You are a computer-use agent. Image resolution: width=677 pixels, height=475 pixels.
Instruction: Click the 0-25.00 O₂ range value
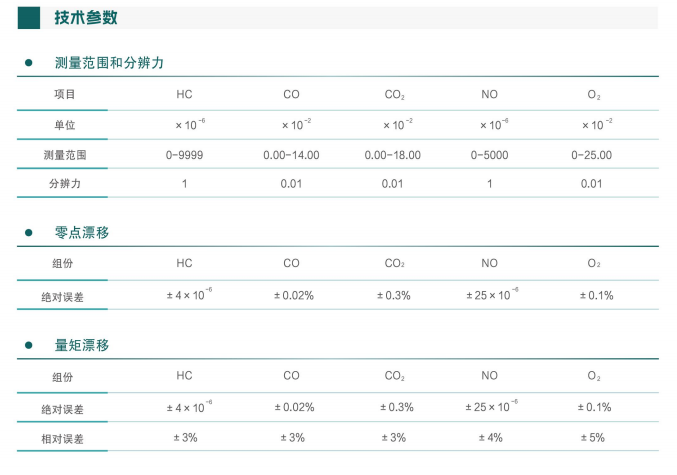click(x=592, y=155)
